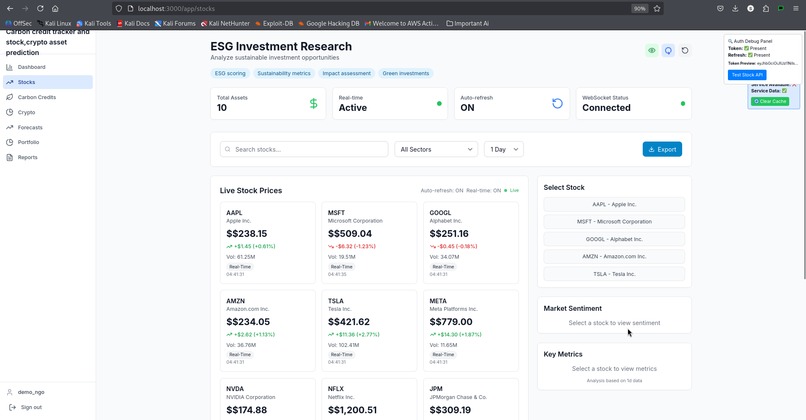Open the Kali Docs bookmark
Image resolution: width=806 pixels, height=420 pixels.
pyautogui.click(x=133, y=24)
